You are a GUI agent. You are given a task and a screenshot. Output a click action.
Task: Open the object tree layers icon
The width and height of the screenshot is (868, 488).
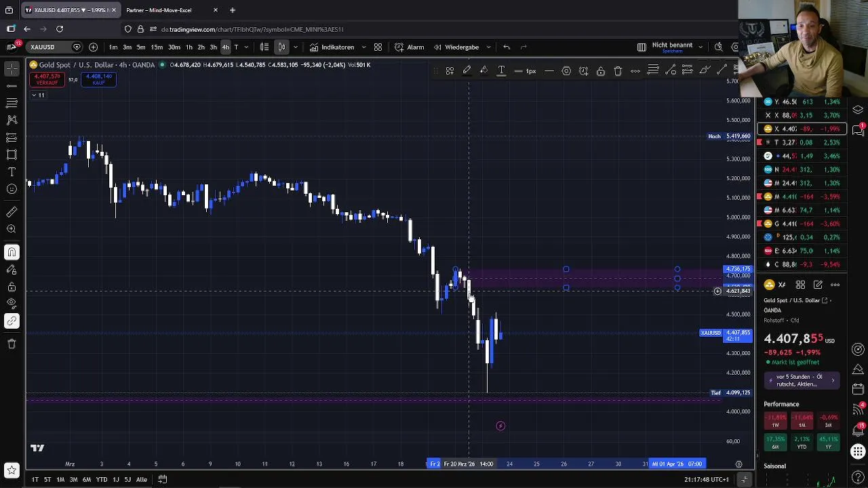(x=859, y=110)
